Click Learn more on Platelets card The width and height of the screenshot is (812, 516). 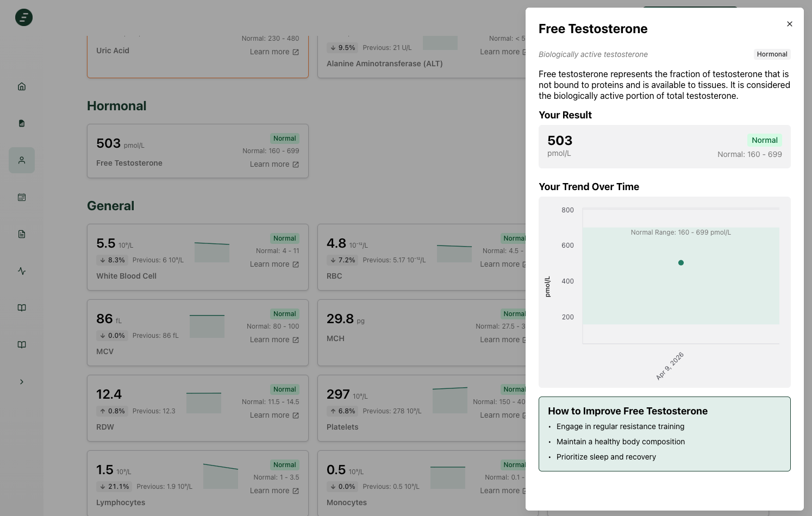pos(503,416)
